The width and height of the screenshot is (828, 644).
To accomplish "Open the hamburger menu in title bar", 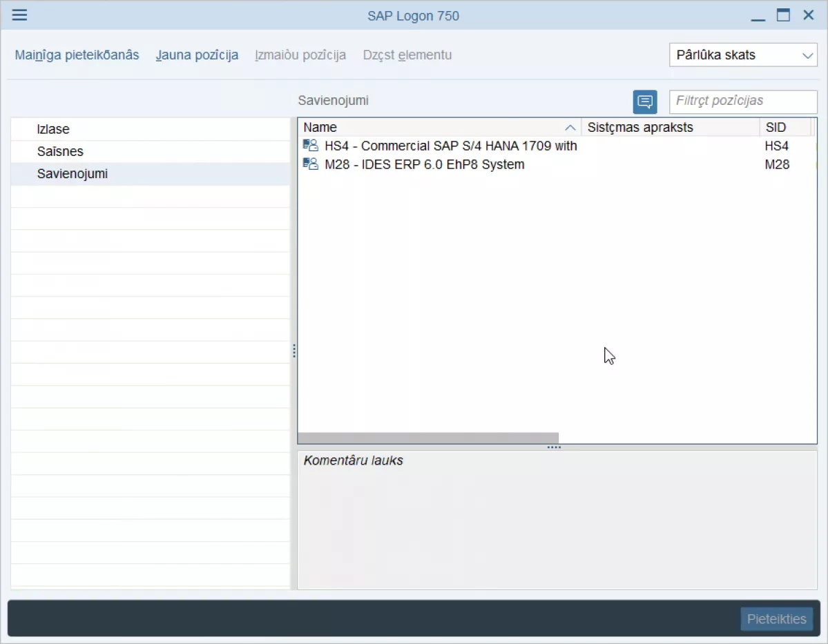I will (x=19, y=14).
